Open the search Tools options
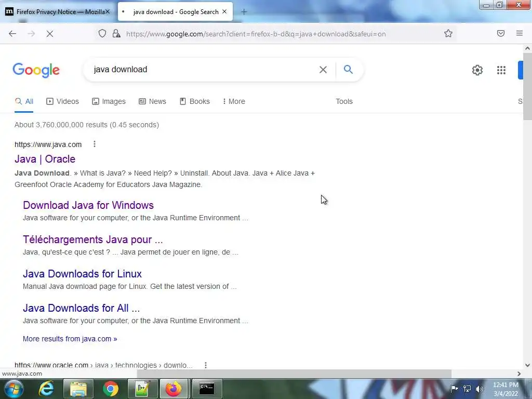 point(344,101)
